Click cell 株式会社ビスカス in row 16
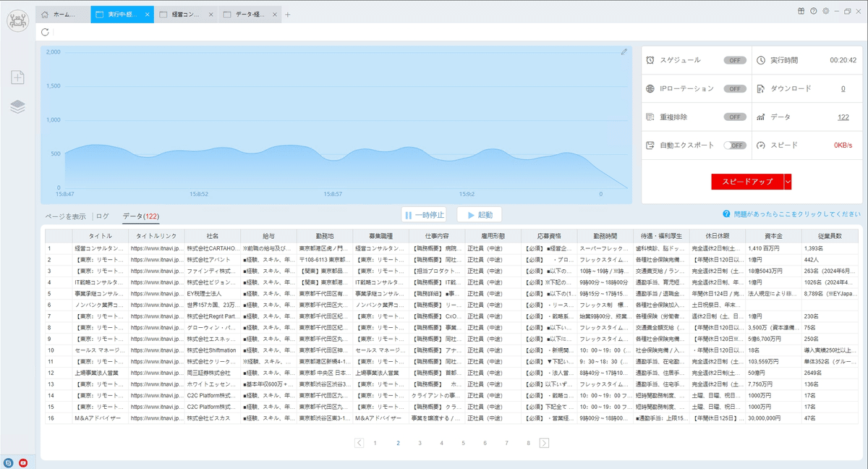The width and height of the screenshot is (868, 469). [x=212, y=418]
